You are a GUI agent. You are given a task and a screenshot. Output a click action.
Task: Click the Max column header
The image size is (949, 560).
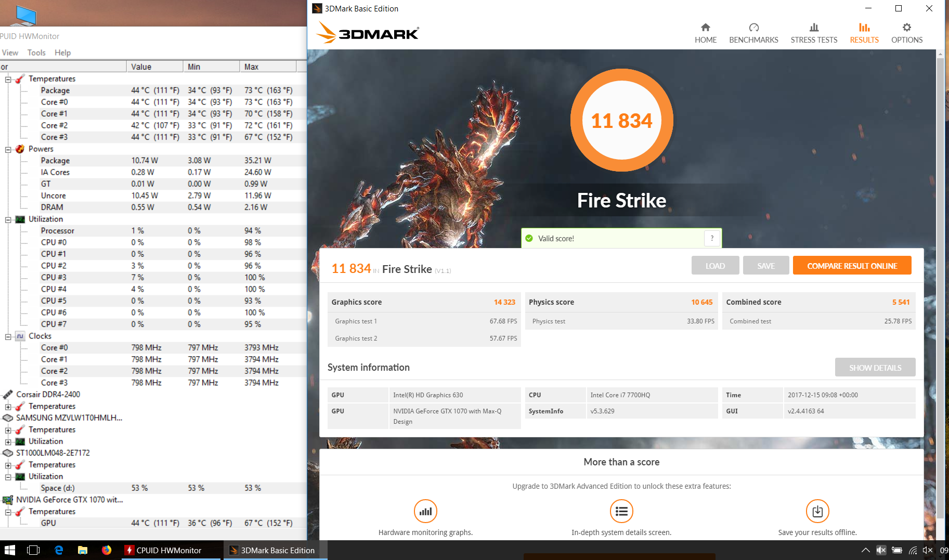pos(268,67)
